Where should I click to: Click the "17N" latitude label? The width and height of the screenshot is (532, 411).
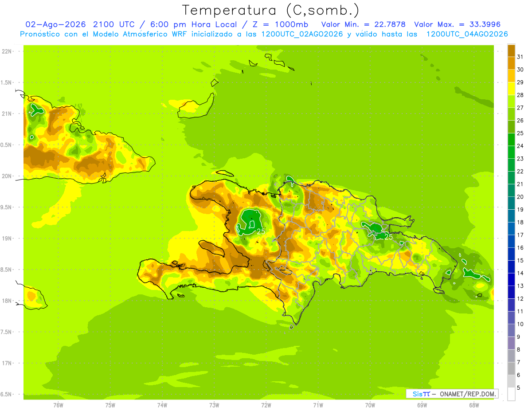pyautogui.click(x=6, y=363)
